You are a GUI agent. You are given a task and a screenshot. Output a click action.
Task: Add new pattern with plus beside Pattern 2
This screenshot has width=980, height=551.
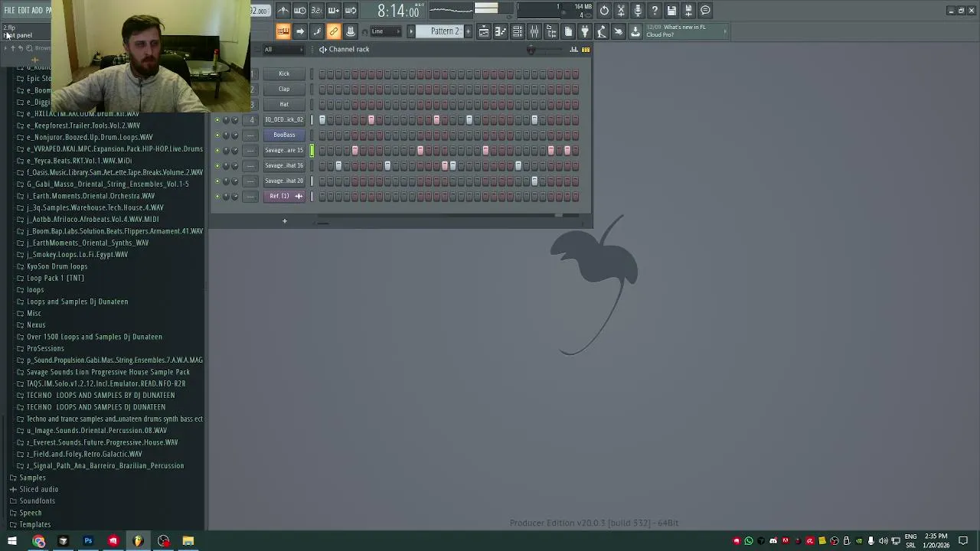pos(469,31)
